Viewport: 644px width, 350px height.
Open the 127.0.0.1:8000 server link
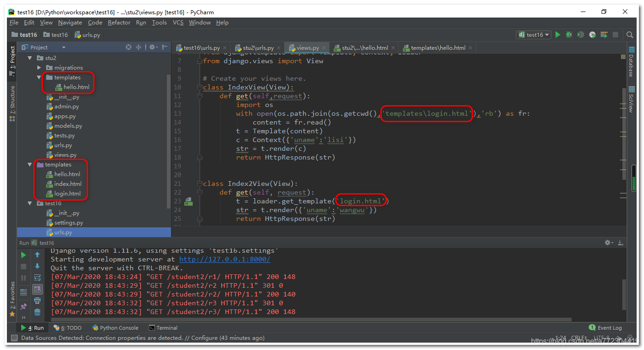click(225, 259)
